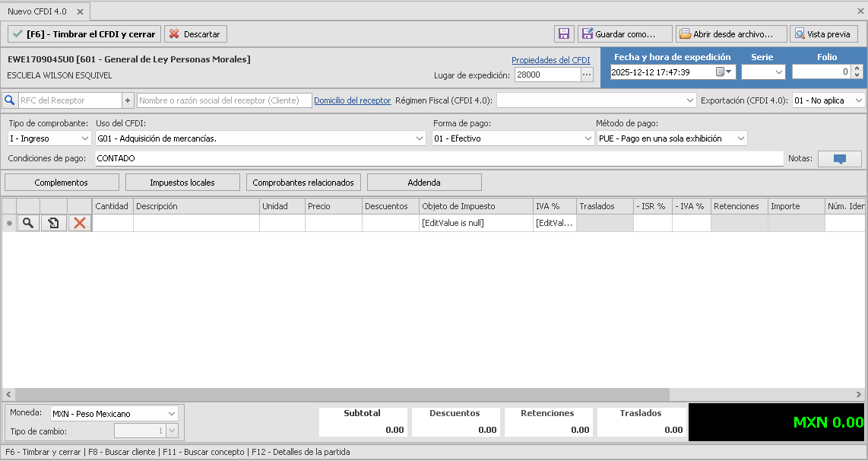The width and height of the screenshot is (868, 461).
Task: Click the magnifier search icon in grid row
Action: coord(28,223)
